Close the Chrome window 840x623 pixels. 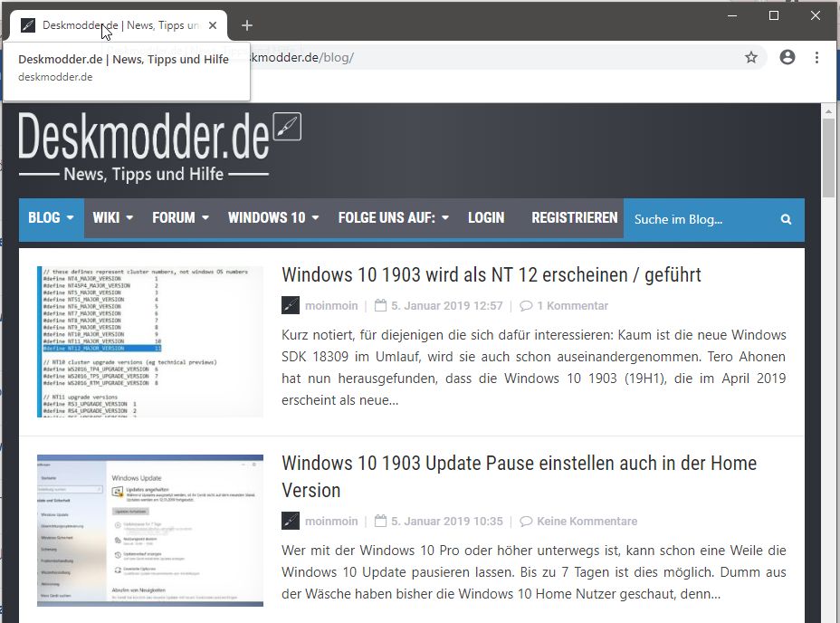click(x=816, y=15)
